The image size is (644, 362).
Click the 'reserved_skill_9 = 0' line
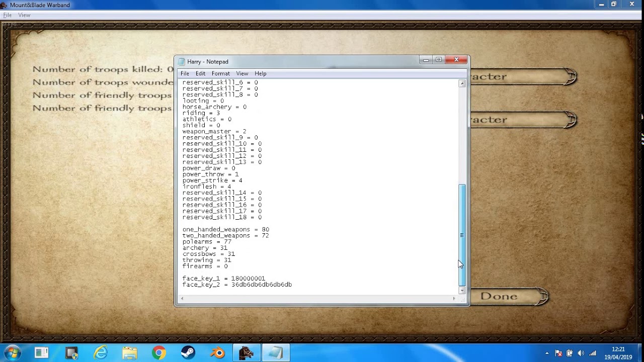pos(220,138)
